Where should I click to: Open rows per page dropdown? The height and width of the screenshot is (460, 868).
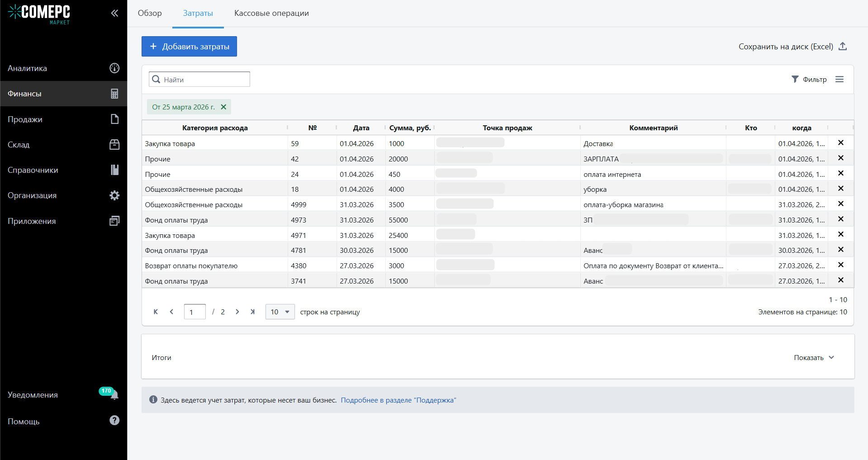tap(280, 312)
